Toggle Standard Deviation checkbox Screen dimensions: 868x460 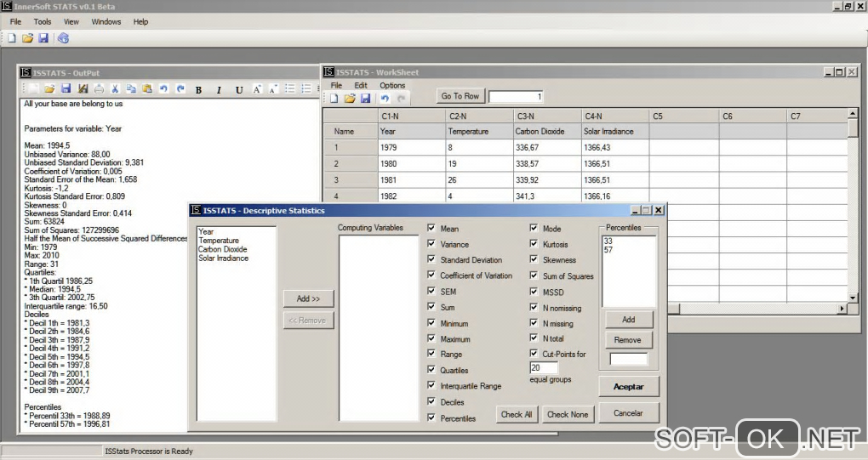(x=431, y=258)
